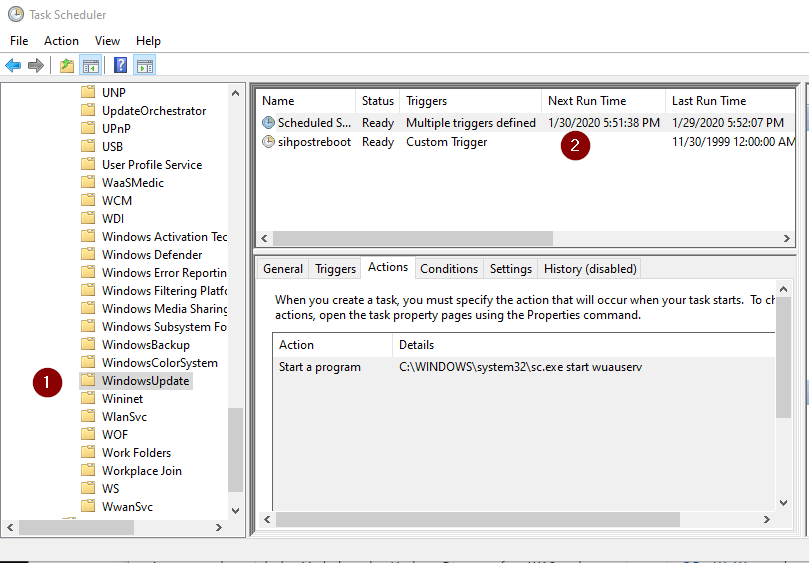
Task: Select the UPnP tree folder
Action: coord(116,128)
